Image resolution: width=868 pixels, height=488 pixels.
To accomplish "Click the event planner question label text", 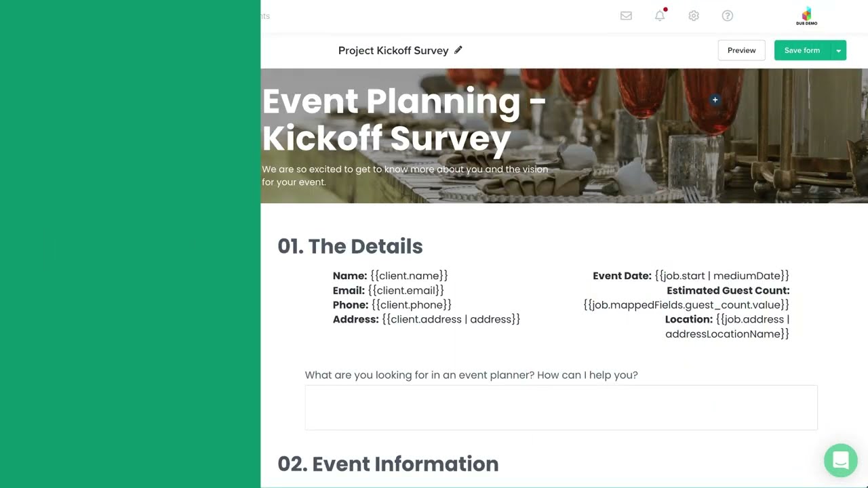I will click(471, 375).
